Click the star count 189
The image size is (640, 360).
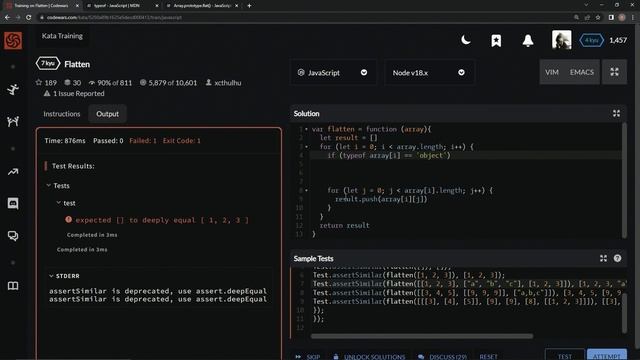(x=46, y=82)
